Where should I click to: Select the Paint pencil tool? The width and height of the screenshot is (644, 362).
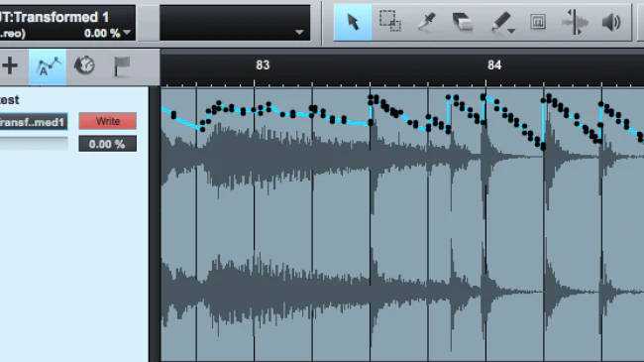tap(501, 22)
